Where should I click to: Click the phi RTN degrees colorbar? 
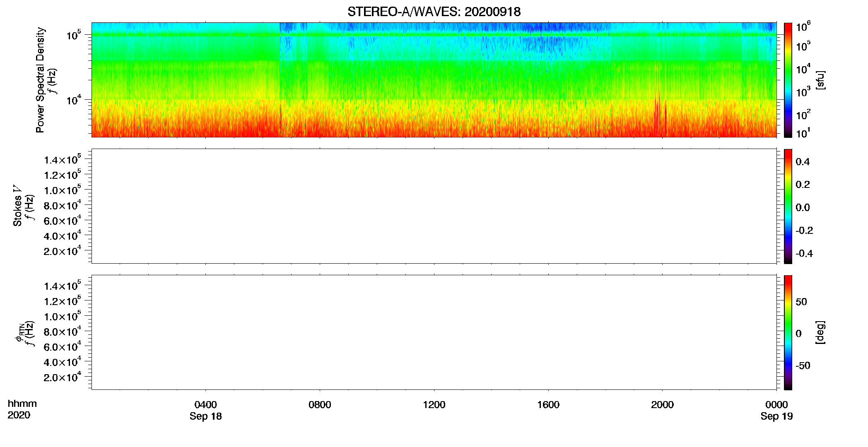[x=788, y=332]
